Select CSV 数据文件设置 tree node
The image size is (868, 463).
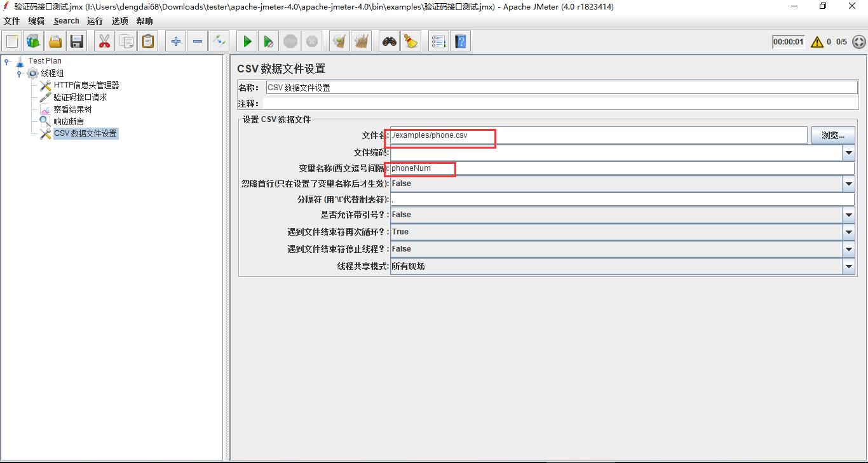[x=85, y=133]
